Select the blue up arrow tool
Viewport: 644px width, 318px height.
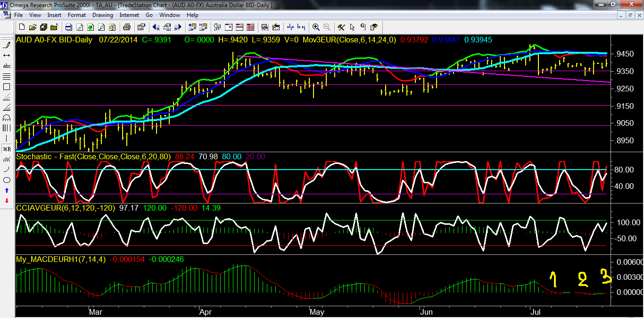[7, 190]
